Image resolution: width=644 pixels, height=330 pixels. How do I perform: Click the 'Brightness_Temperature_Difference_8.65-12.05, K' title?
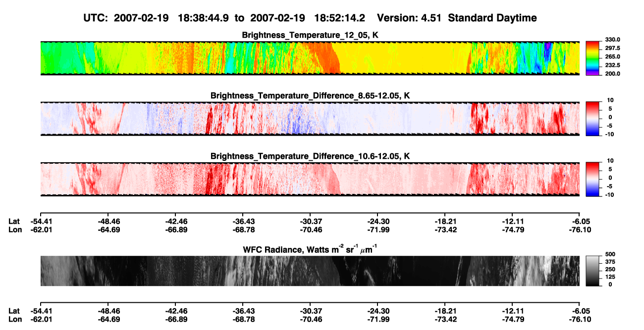[310, 95]
